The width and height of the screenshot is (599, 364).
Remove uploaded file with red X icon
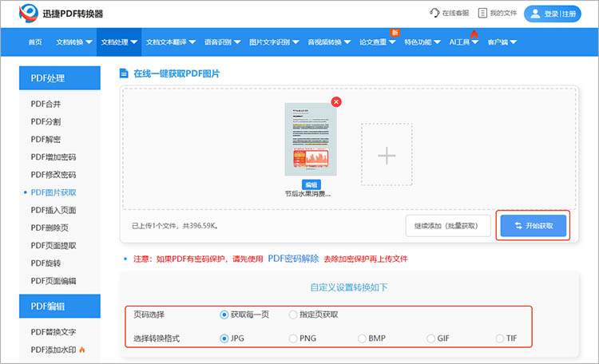pos(336,102)
